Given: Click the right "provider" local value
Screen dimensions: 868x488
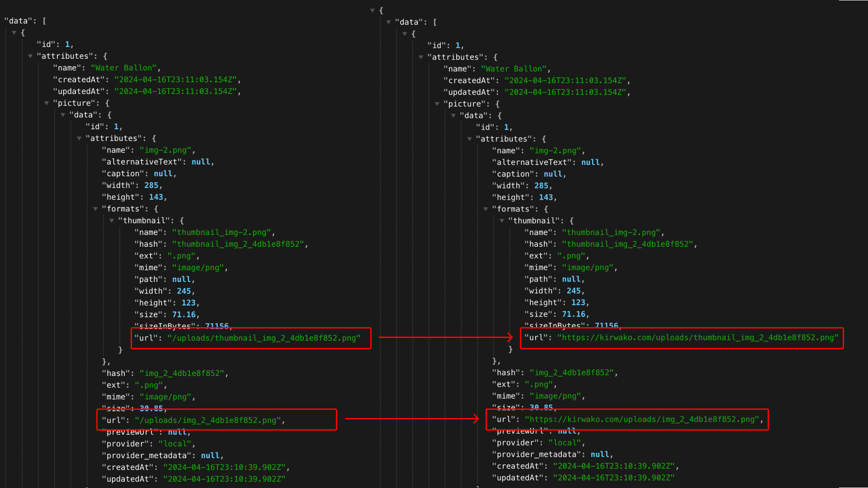Looking at the screenshot, I should pos(565,443).
